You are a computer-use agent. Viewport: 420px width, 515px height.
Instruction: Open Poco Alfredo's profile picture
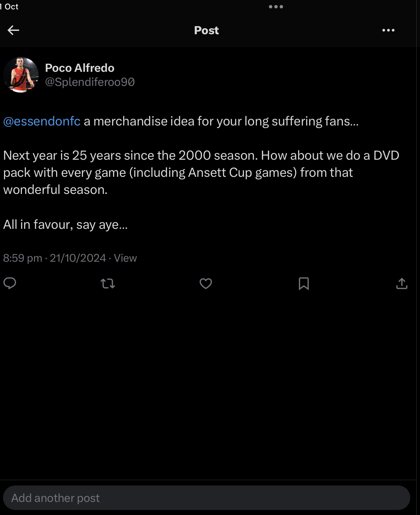click(21, 74)
